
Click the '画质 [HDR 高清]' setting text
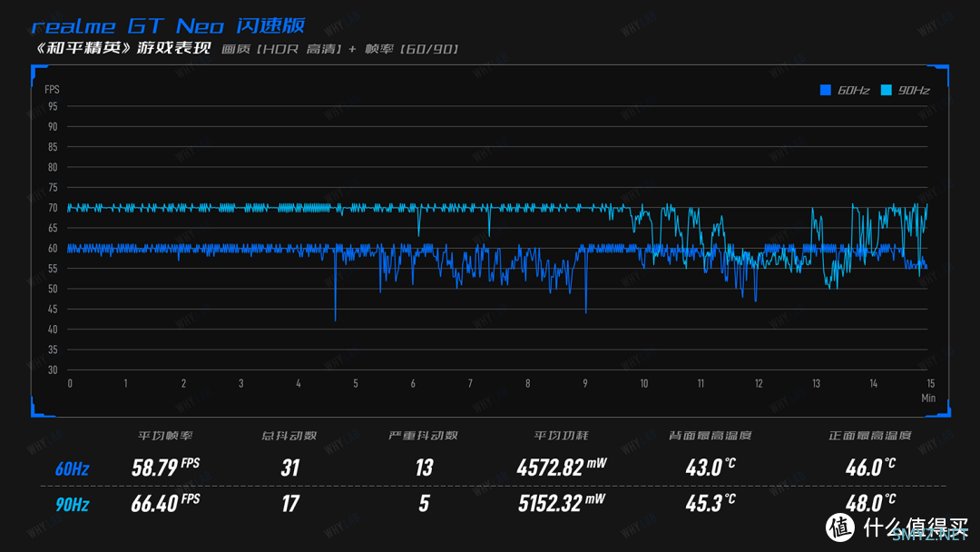[x=281, y=49]
